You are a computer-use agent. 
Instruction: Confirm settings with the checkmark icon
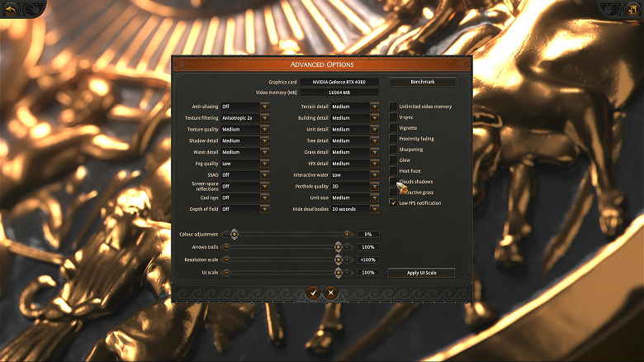(x=313, y=293)
